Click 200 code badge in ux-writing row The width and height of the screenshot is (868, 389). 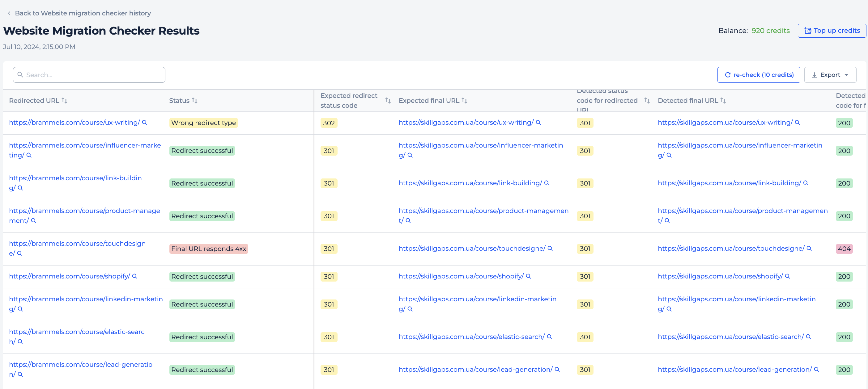click(844, 123)
